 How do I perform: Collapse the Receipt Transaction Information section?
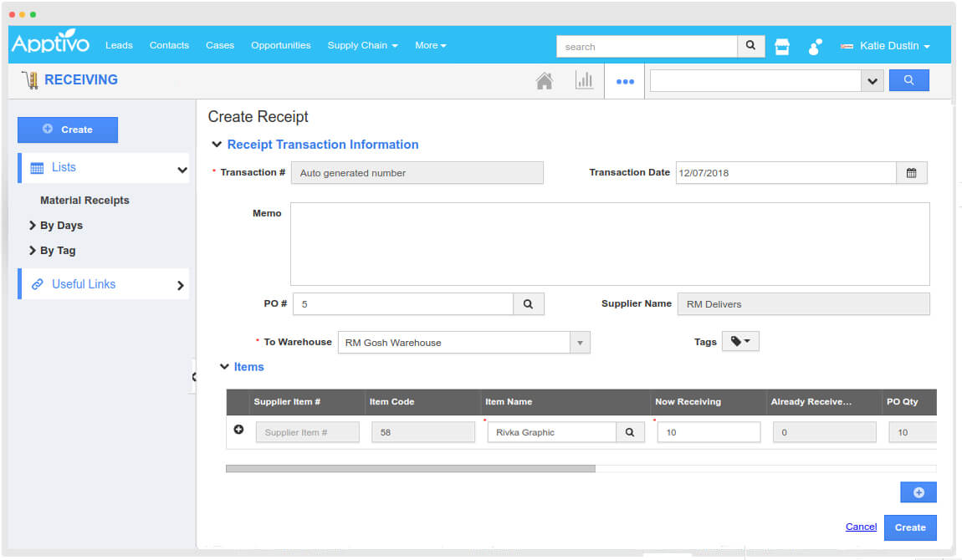[217, 145]
